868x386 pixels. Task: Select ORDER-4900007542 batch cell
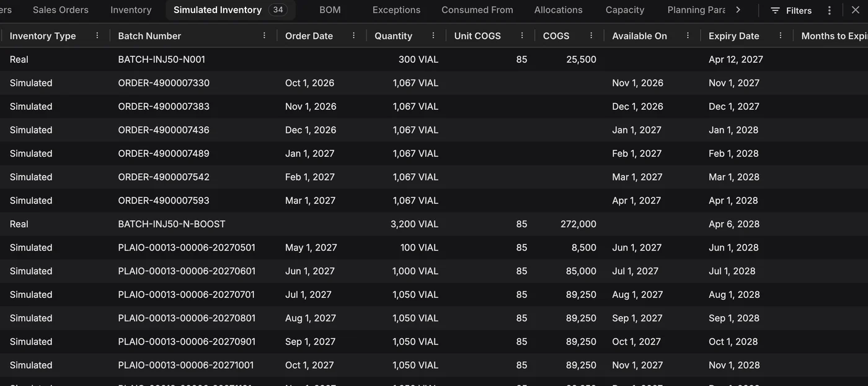click(x=164, y=177)
